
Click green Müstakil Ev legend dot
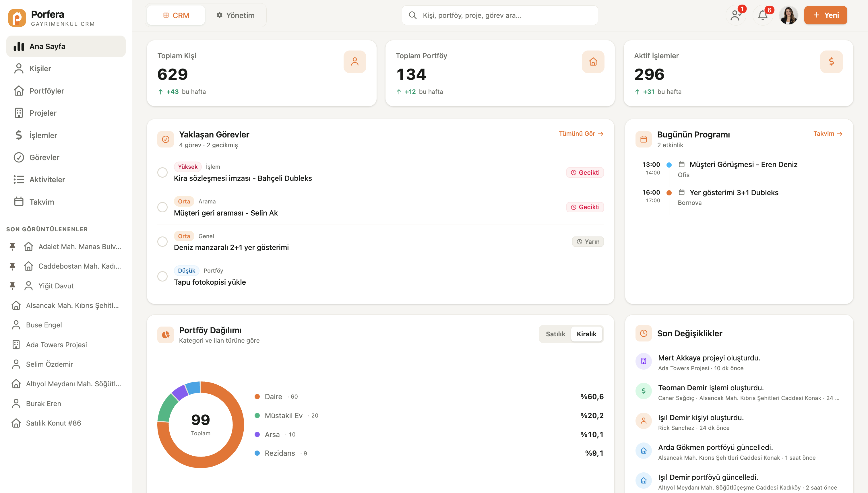(257, 416)
